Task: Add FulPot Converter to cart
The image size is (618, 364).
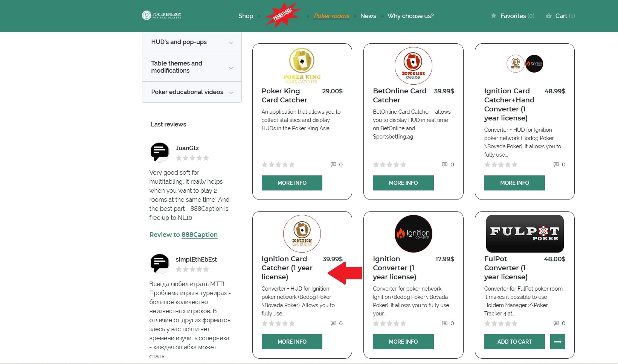Action: tap(514, 342)
